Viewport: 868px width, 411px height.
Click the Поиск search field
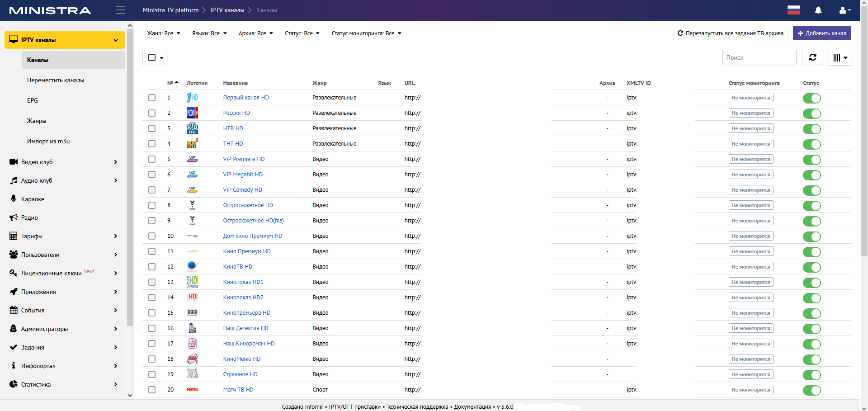[x=759, y=57]
